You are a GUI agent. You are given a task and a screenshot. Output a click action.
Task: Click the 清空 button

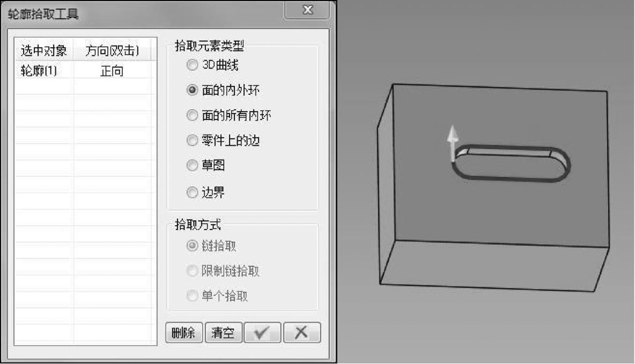pyautogui.click(x=224, y=333)
